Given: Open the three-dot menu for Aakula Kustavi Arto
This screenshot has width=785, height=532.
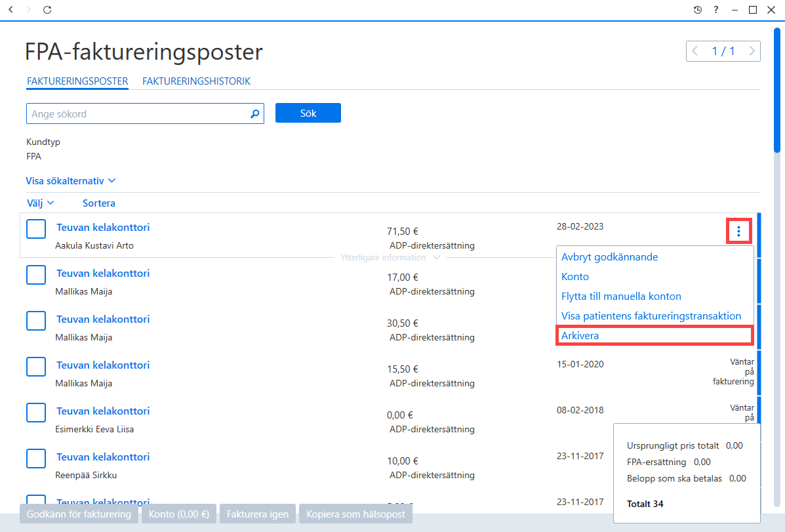Looking at the screenshot, I should 738,231.
